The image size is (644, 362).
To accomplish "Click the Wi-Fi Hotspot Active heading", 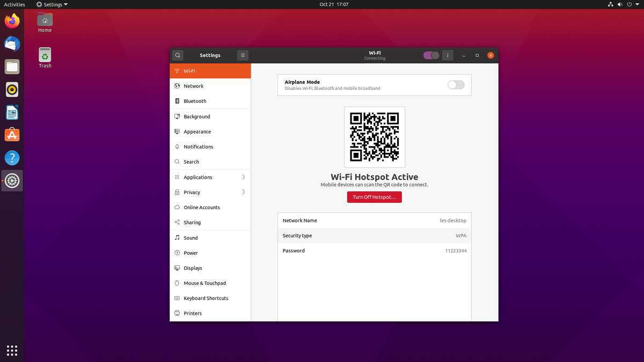I will pos(375,177).
